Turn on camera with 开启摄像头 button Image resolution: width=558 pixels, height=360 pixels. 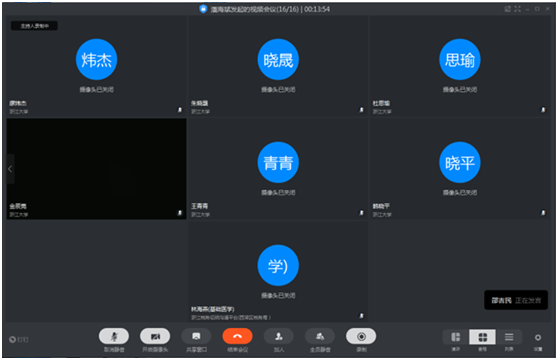click(155, 336)
